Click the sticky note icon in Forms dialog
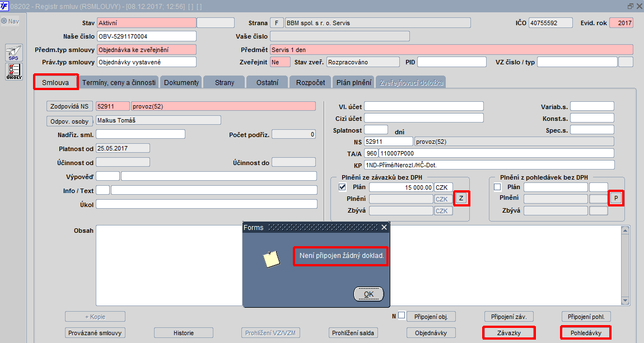The width and height of the screenshot is (644, 343). click(272, 259)
